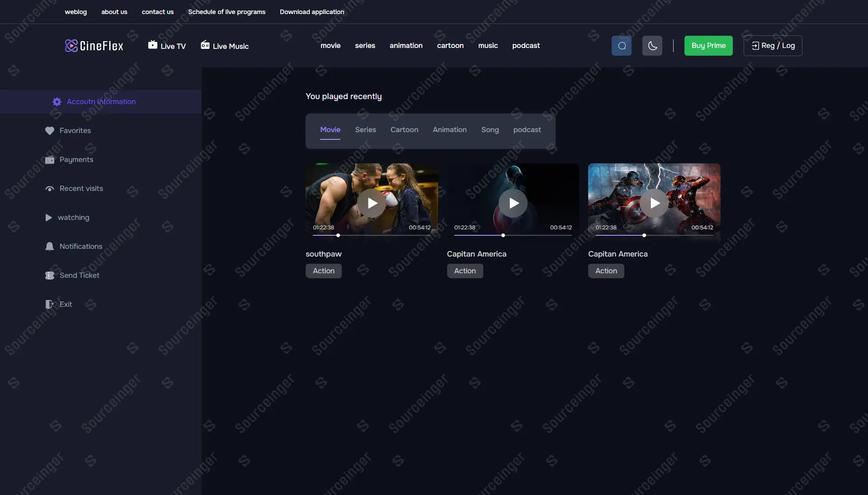Click the Action tag under southpaw
Image resolution: width=868 pixels, height=495 pixels.
324,271
